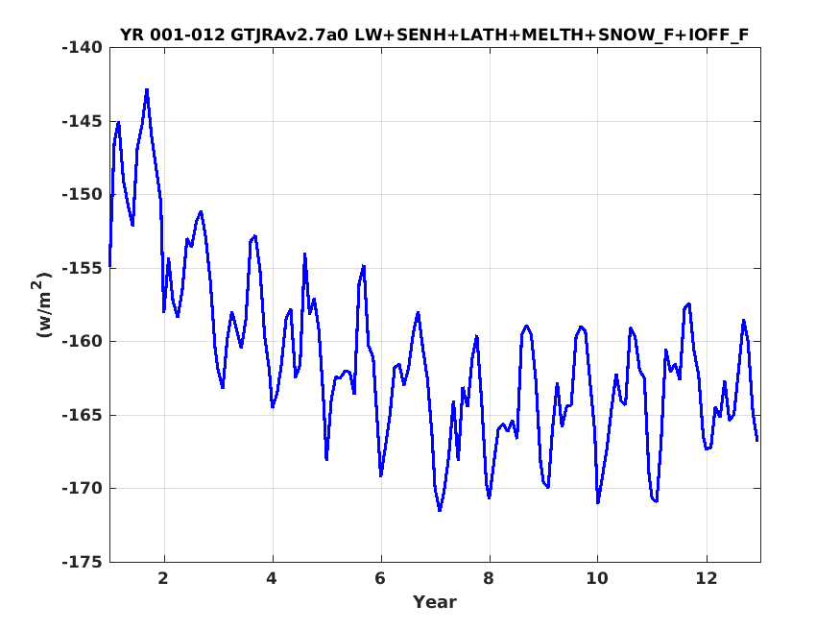Click the y-axis tick label '-170'
The width and height of the screenshot is (840, 630).
(x=82, y=488)
